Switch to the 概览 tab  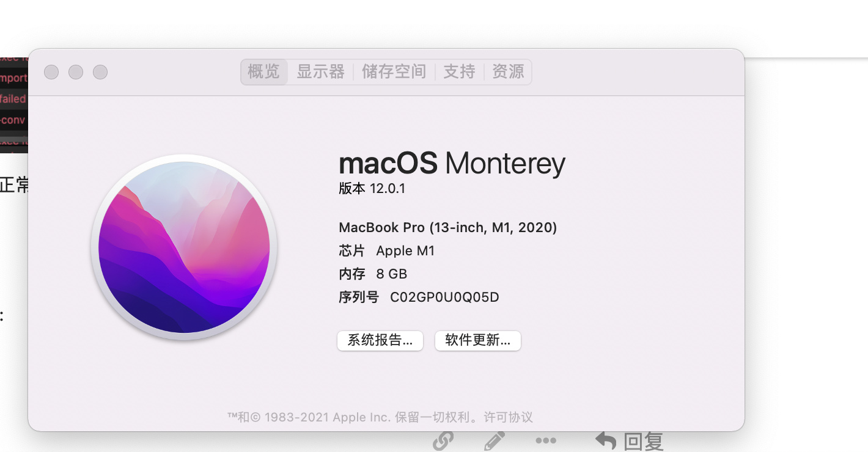point(264,72)
